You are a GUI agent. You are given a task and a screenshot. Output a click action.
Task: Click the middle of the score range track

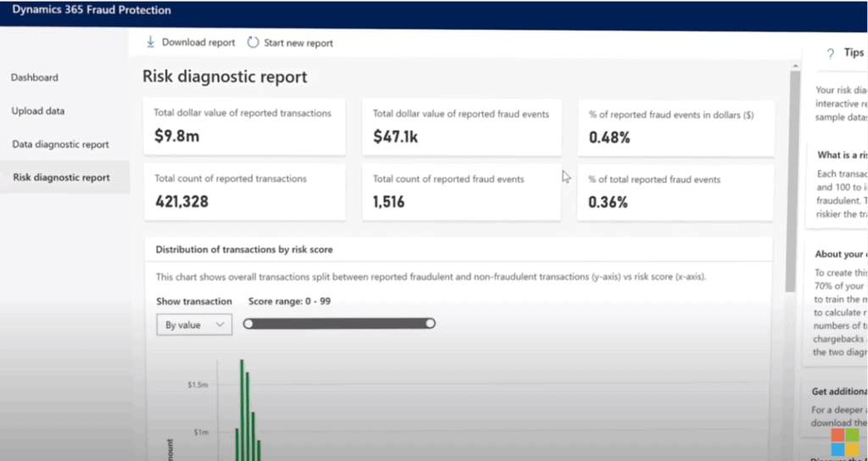coord(339,324)
